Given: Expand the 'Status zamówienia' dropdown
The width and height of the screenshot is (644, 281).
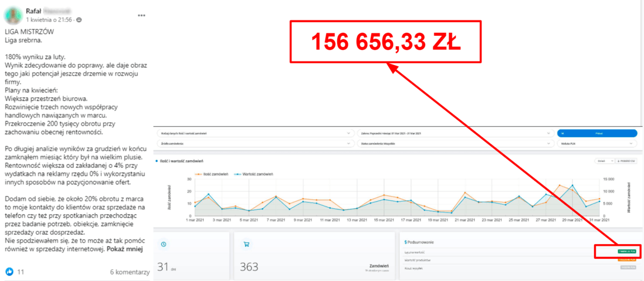Looking at the screenshot, I should [454, 143].
